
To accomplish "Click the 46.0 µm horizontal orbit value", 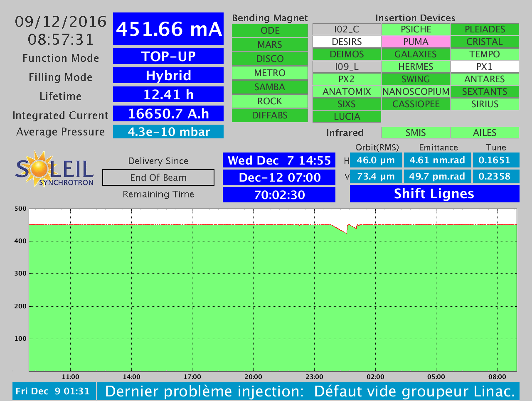I will 376,160.
